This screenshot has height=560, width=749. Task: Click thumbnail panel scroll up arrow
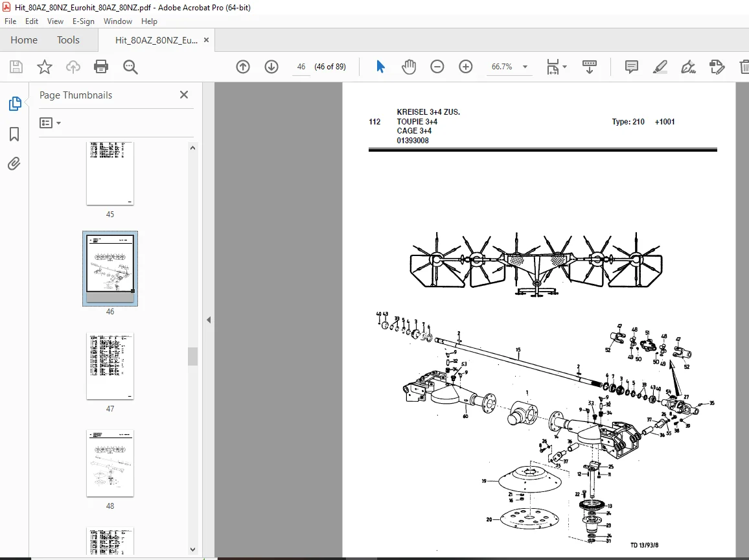pyautogui.click(x=192, y=148)
